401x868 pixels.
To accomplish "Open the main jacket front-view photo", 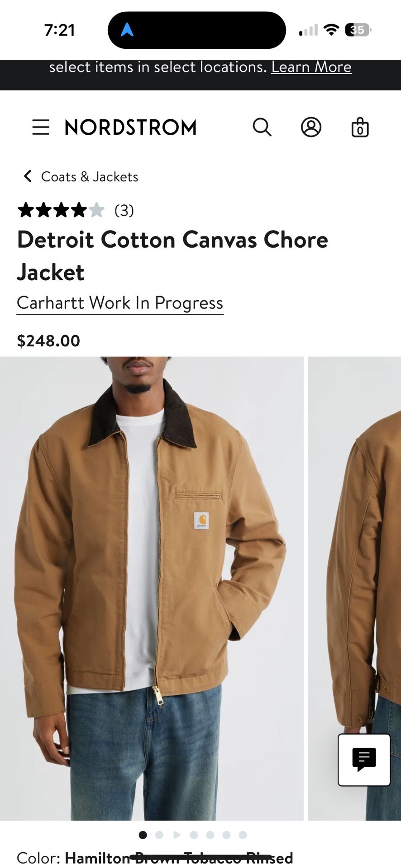I will (x=152, y=588).
